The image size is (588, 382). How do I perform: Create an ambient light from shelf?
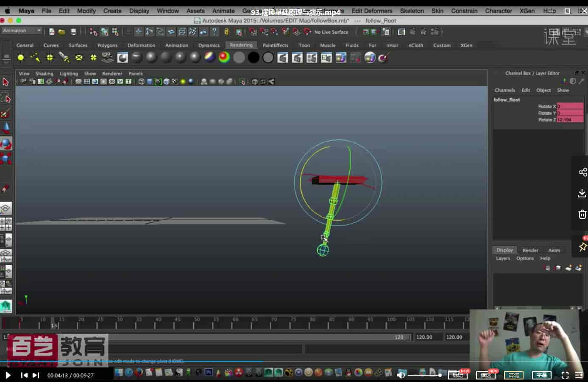click(x=20, y=58)
